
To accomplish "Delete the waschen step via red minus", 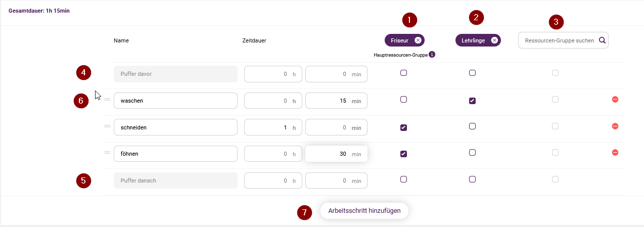I will click(615, 100).
